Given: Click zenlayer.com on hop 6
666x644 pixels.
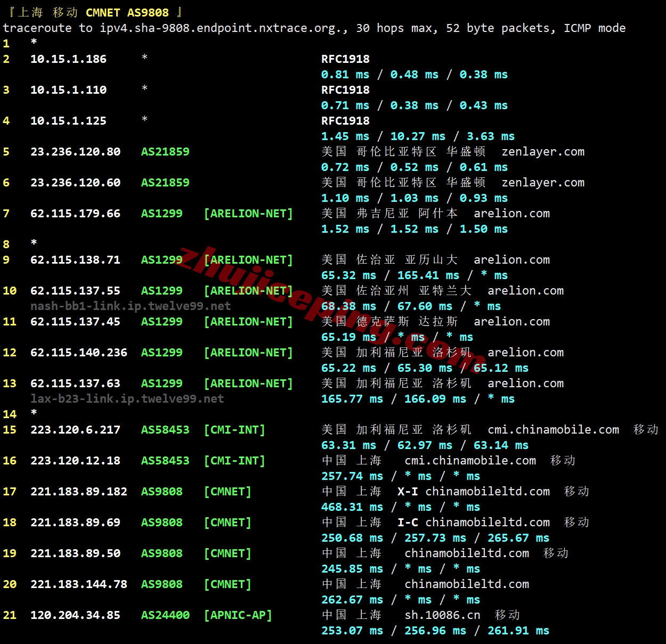Looking at the screenshot, I should coord(542,183).
